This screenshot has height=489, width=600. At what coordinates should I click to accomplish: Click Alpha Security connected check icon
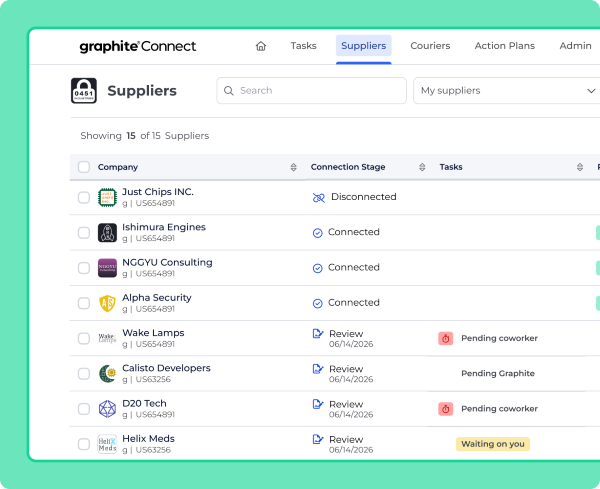coord(318,303)
